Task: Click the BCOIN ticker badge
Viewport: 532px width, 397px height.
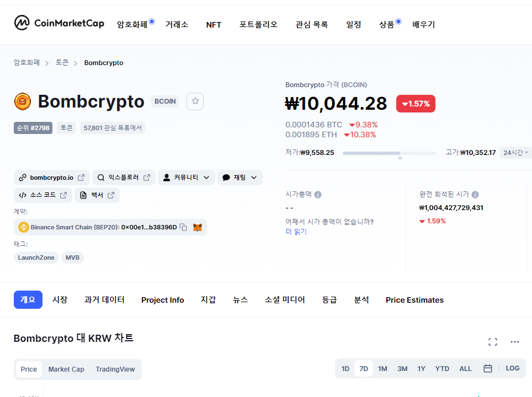Action: coord(165,101)
